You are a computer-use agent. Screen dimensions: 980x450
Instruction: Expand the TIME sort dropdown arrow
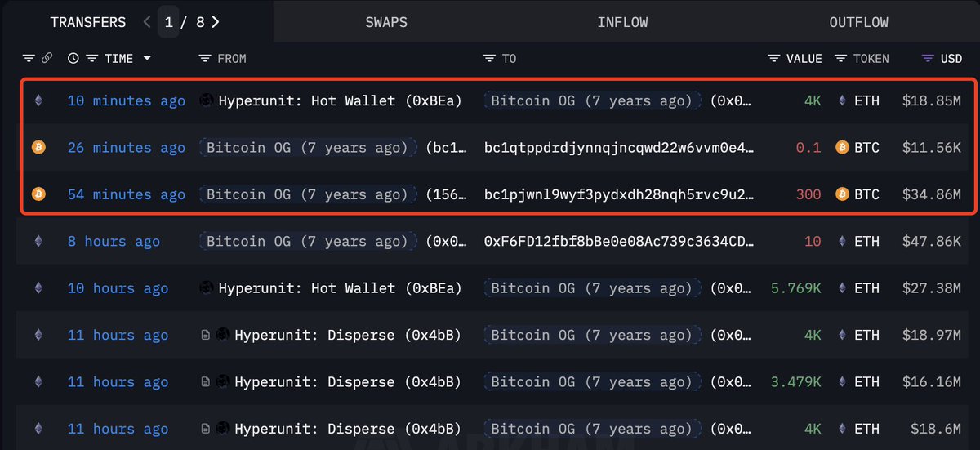coord(147,59)
